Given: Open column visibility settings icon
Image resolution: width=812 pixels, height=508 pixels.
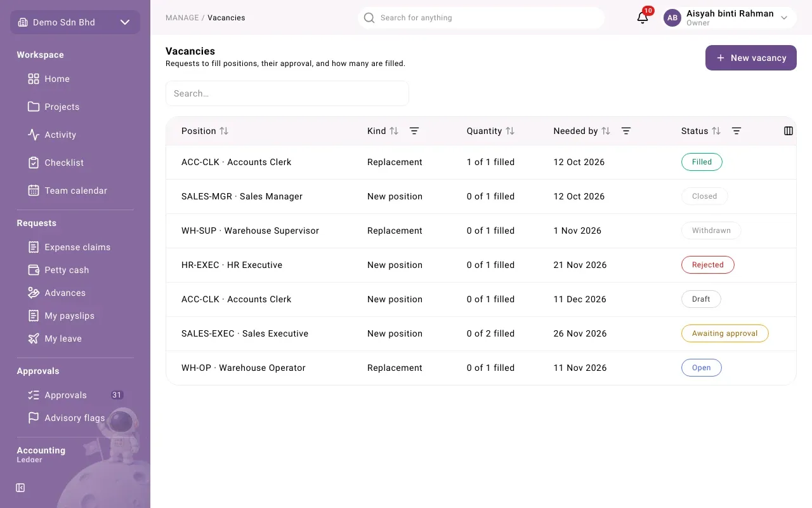Looking at the screenshot, I should click(x=789, y=131).
